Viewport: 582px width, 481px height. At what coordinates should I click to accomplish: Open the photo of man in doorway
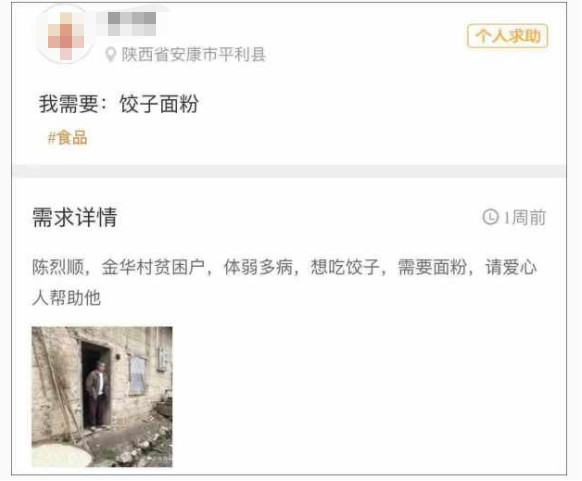tap(102, 397)
